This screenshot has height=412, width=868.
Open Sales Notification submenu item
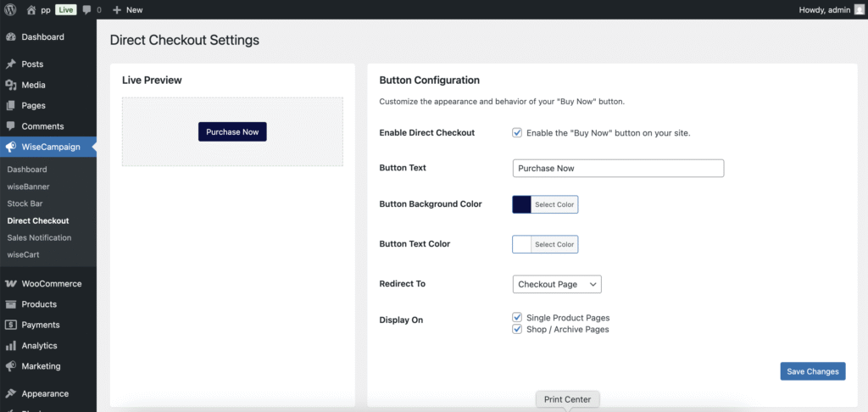(x=39, y=237)
